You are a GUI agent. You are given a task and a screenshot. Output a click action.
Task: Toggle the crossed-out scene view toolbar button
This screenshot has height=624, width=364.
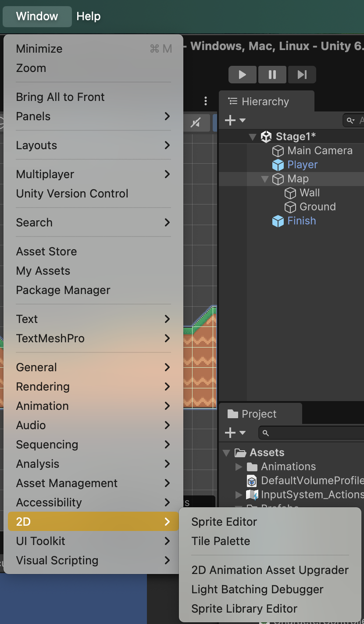(196, 123)
